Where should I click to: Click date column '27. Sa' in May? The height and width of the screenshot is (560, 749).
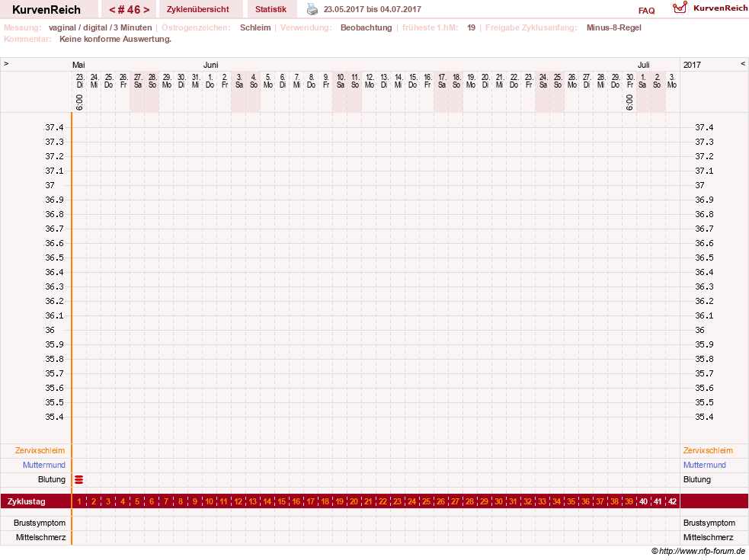point(138,81)
